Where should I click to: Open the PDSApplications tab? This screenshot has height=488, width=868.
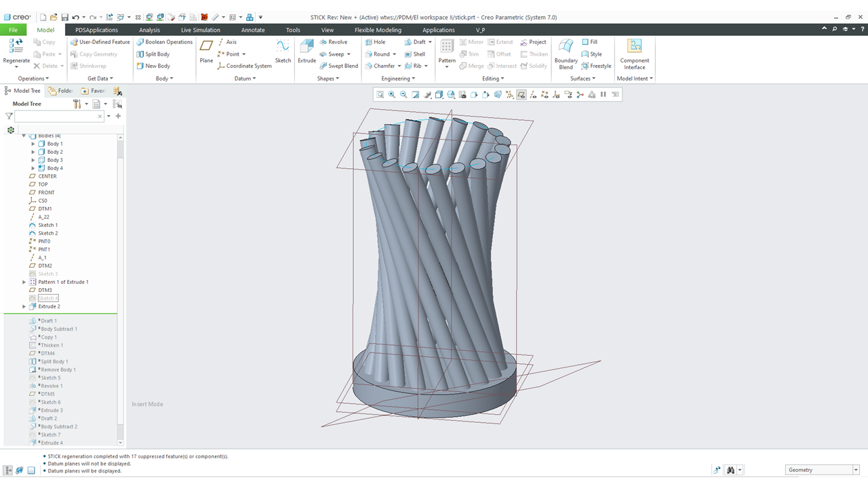point(96,30)
